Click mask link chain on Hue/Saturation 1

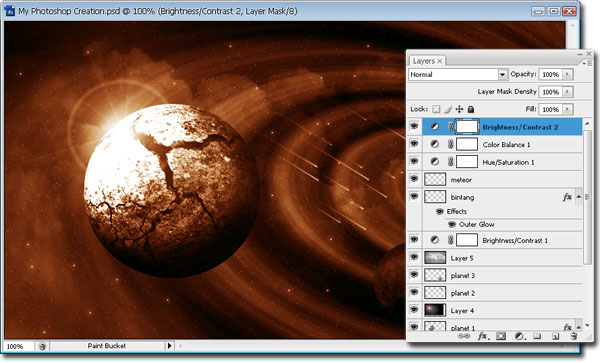click(x=451, y=162)
